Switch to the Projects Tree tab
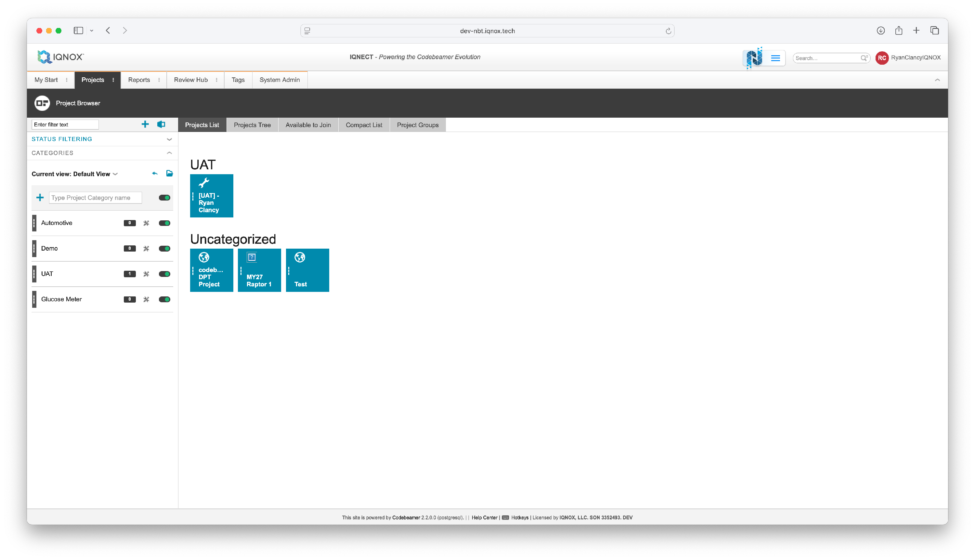Viewport: 975px width, 560px height. click(x=252, y=125)
